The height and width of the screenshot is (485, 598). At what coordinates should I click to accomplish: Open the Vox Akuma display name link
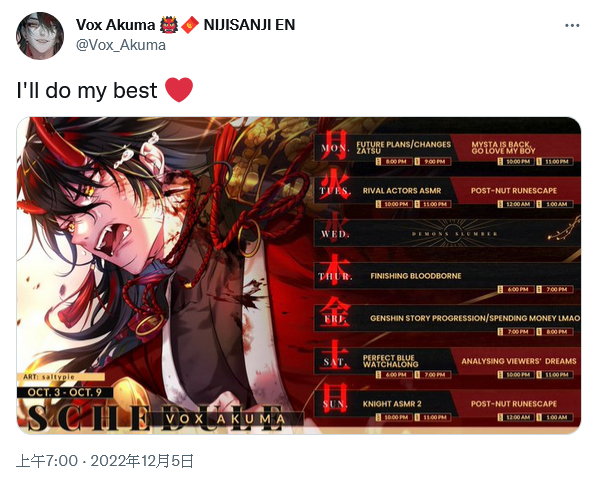tap(115, 25)
